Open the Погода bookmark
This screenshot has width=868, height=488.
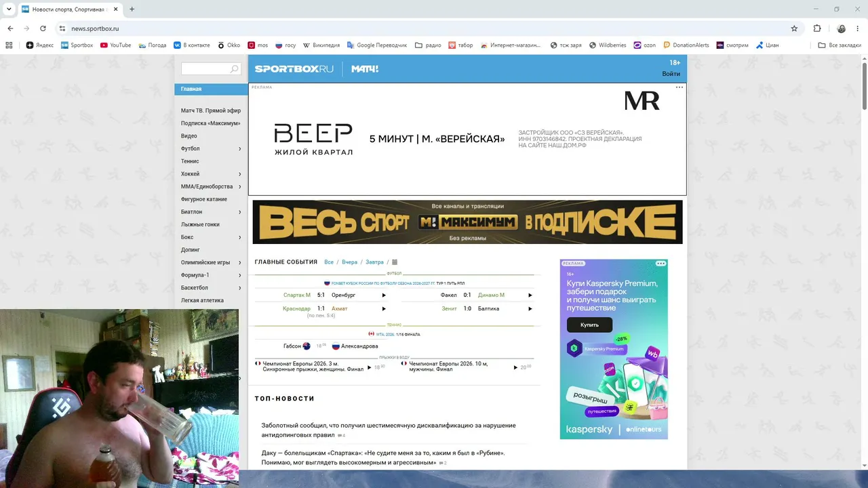click(152, 45)
